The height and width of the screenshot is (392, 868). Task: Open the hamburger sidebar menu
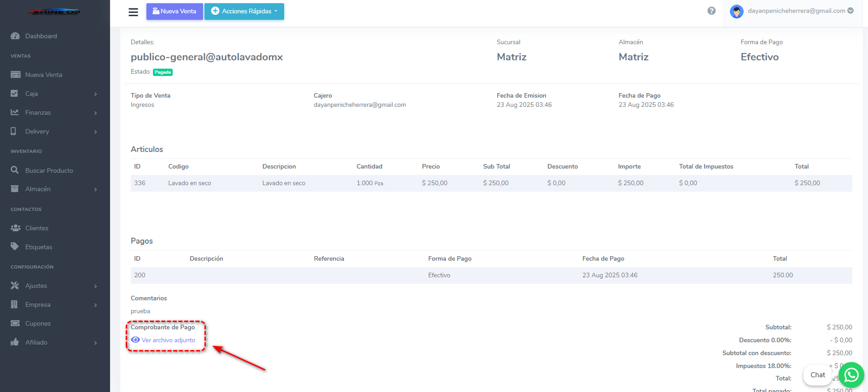click(x=133, y=12)
